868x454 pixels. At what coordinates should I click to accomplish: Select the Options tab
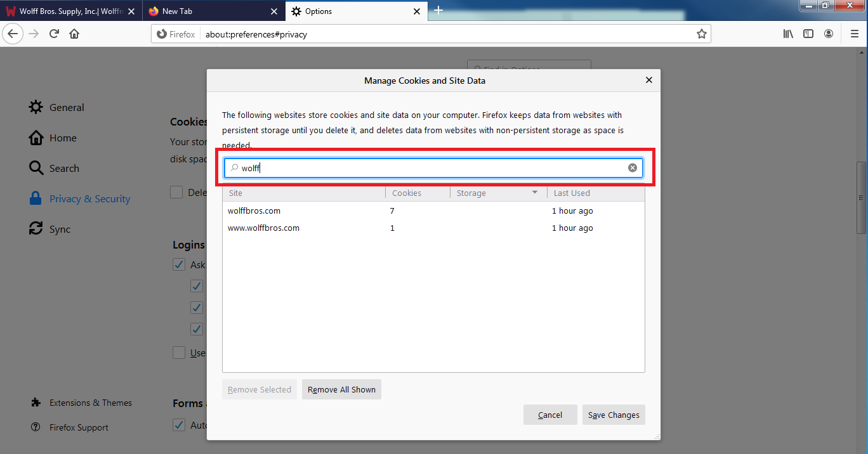click(357, 11)
